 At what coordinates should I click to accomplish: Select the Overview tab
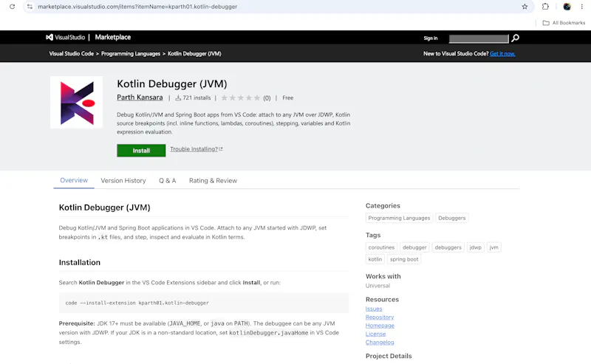[x=74, y=180]
